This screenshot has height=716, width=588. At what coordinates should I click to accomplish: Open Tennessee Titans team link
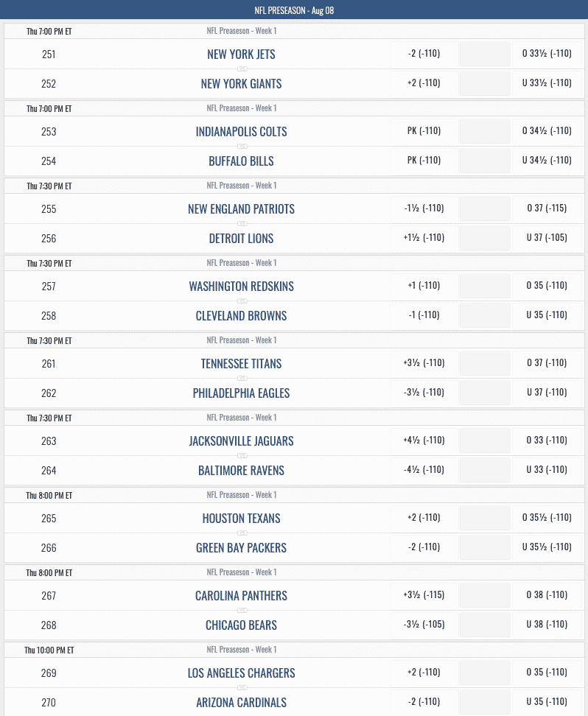[x=241, y=364]
